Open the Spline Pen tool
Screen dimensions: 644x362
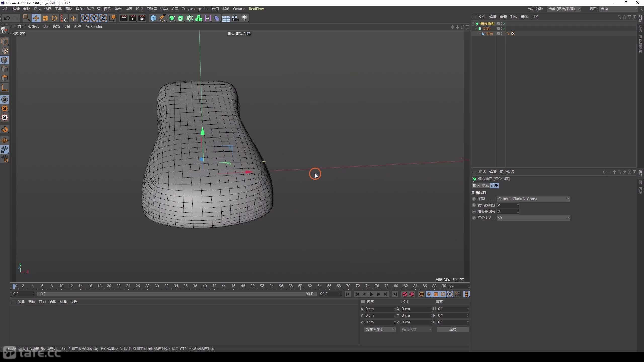pos(163,18)
